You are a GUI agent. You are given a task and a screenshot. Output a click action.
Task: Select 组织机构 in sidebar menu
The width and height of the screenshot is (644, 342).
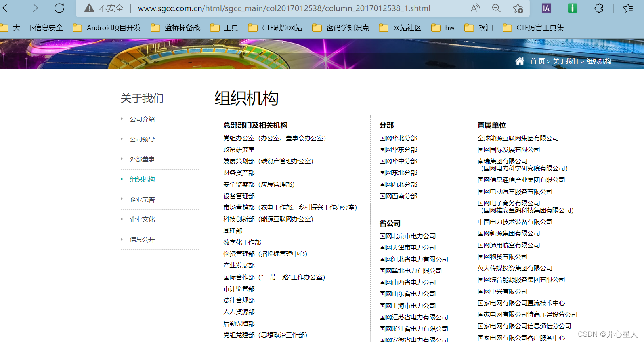[x=142, y=179]
